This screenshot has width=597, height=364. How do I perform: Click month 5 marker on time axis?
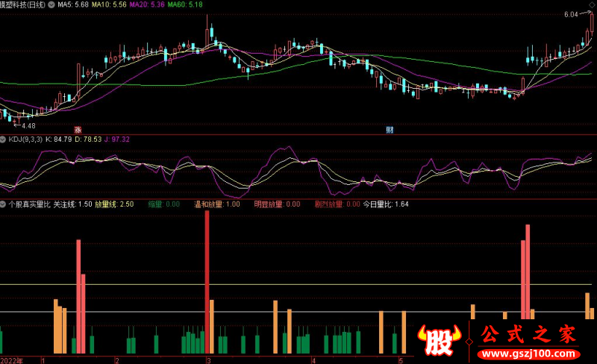[401, 360]
